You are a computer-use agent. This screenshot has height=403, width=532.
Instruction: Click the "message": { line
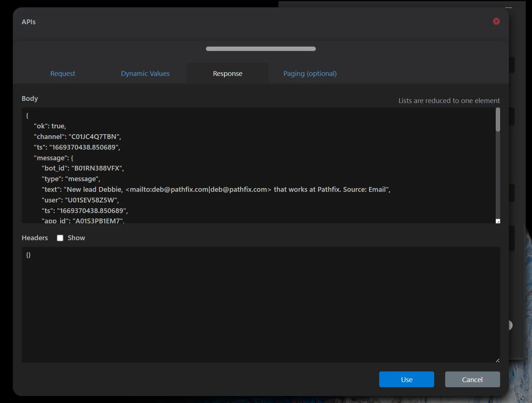(53, 158)
